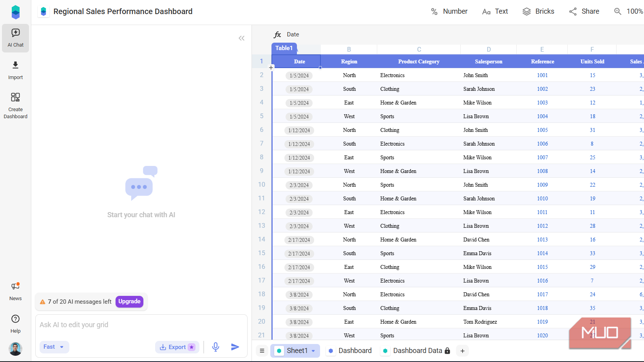
Task: Click the Table1 label tag
Action: (x=284, y=48)
